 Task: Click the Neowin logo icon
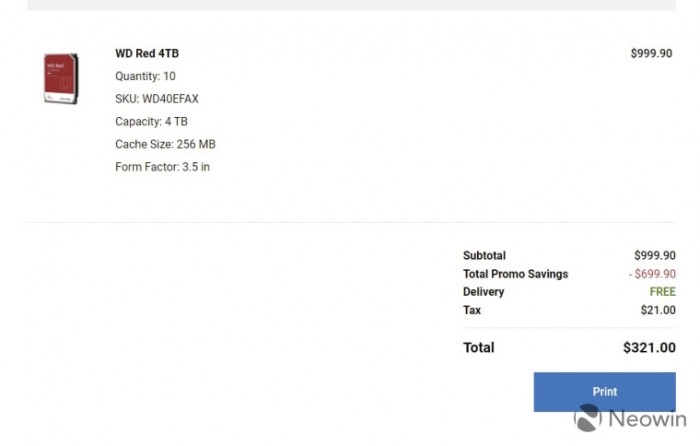(588, 419)
